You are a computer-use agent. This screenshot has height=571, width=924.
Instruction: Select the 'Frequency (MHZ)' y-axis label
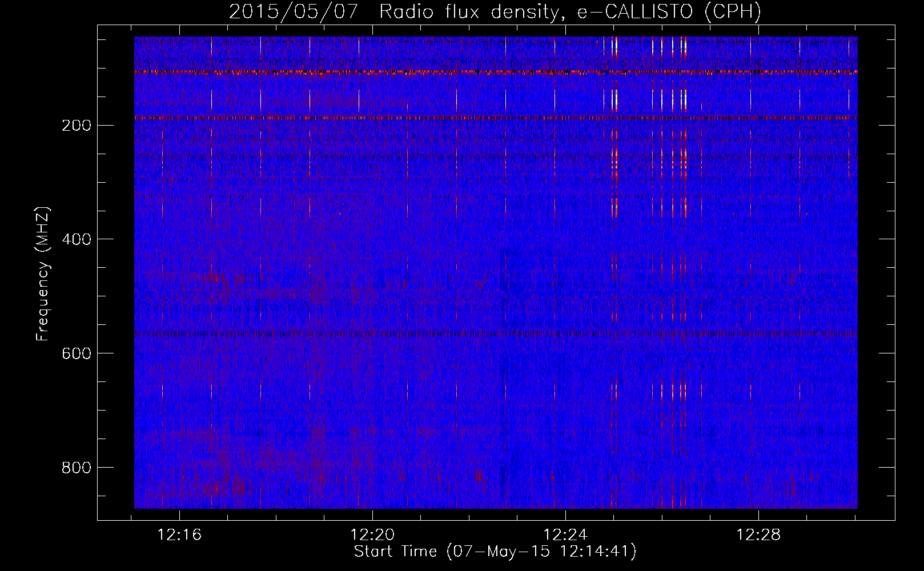(x=43, y=274)
